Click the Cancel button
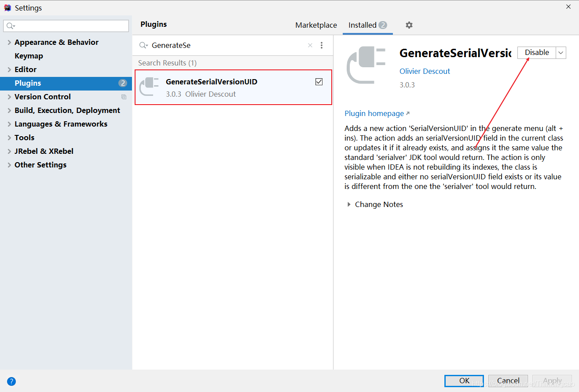579x392 pixels. coord(508,381)
